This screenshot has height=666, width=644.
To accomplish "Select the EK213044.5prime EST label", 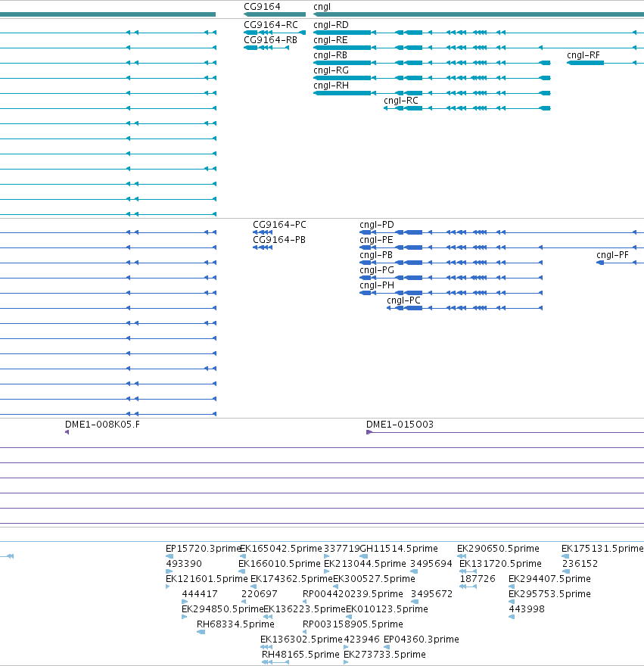I will (365, 564).
